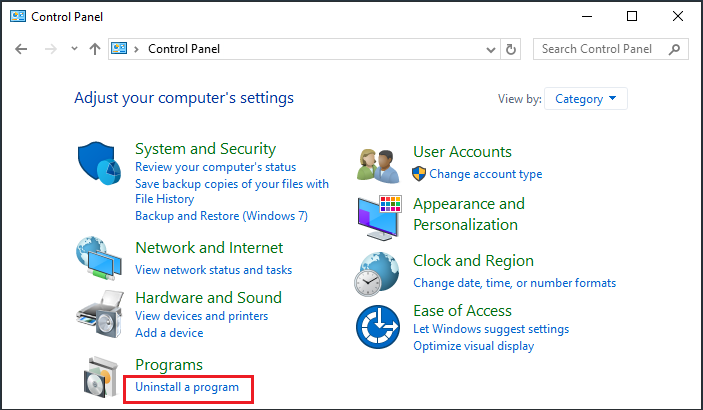Expand the address bar history dropdown
The image size is (703, 410).
click(x=490, y=49)
